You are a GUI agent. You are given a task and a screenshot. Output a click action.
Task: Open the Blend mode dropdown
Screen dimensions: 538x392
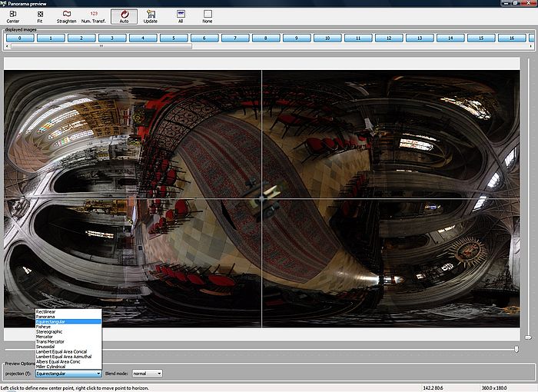[147, 374]
